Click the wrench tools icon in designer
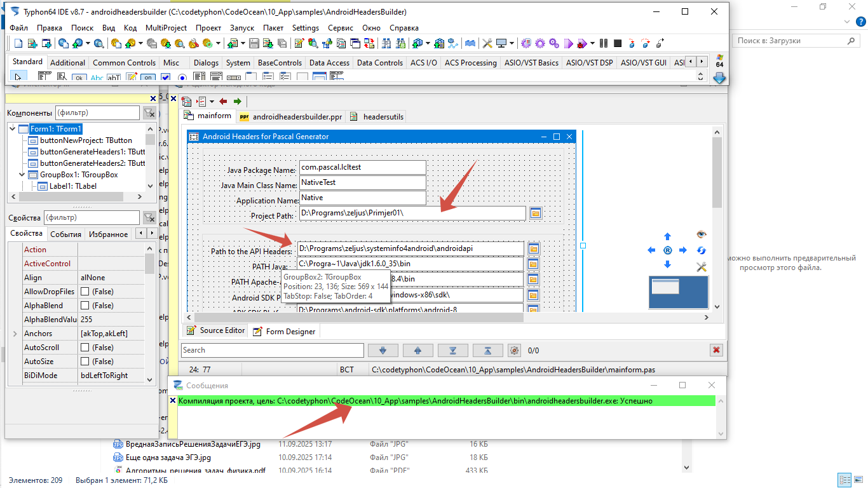The image size is (868, 488). [x=702, y=267]
